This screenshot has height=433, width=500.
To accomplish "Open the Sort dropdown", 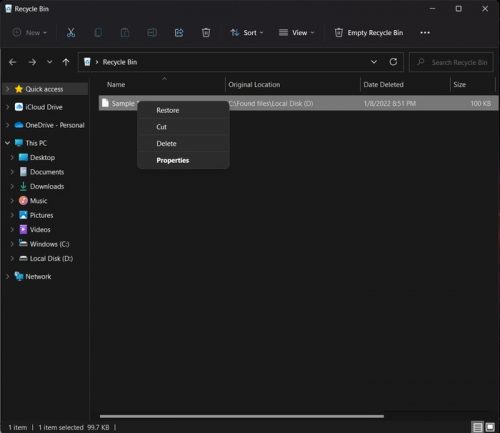I will pos(247,33).
